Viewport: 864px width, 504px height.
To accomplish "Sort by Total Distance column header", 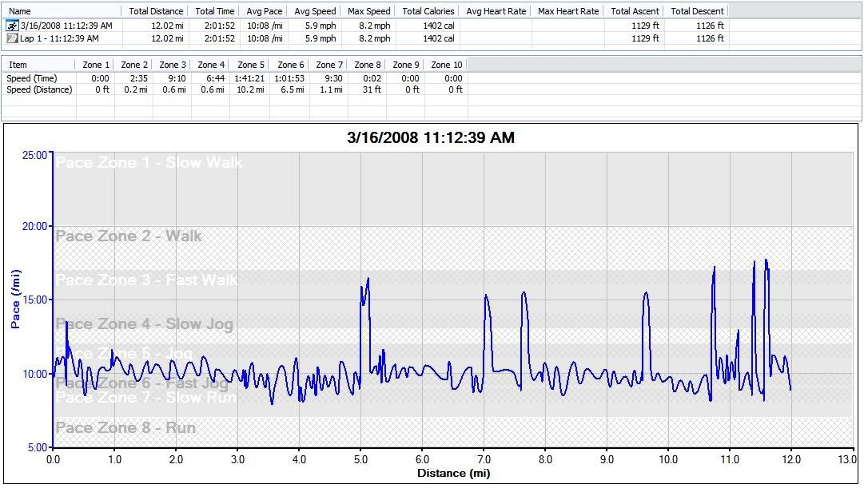I will pos(156,11).
